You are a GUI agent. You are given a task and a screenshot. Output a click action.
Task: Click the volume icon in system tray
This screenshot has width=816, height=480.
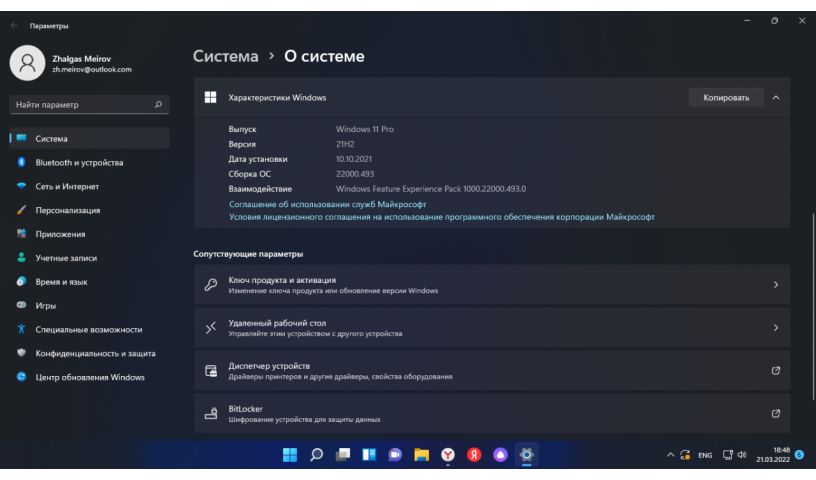click(x=742, y=455)
